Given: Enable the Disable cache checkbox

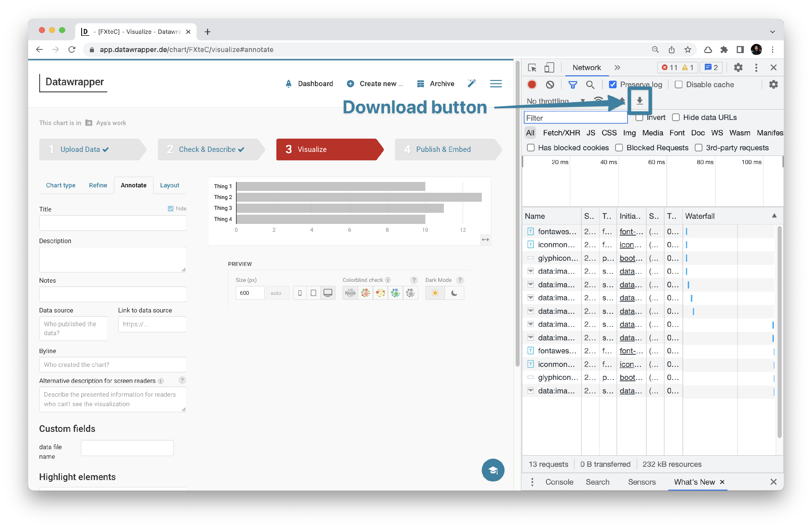Looking at the screenshot, I should click(679, 84).
